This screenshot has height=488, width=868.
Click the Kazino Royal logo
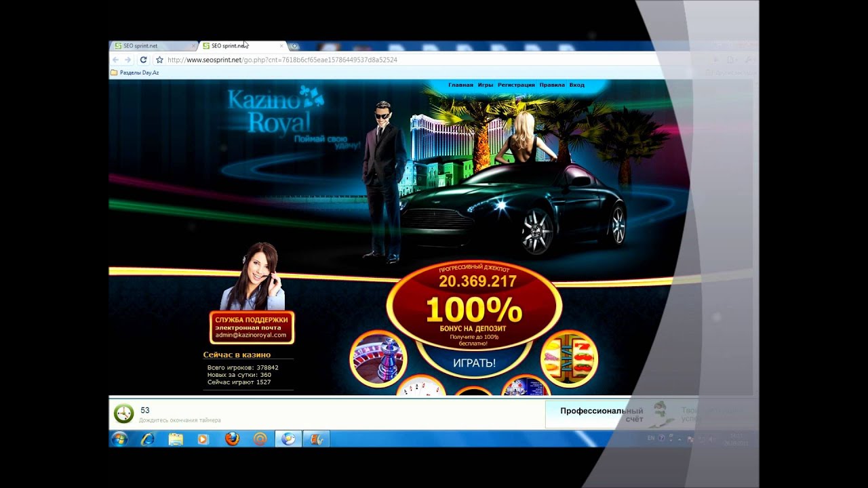275,112
